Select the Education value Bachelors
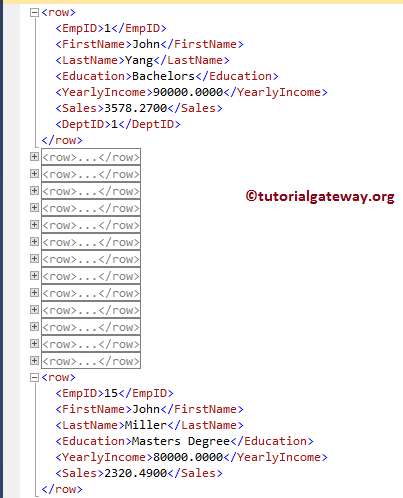 (163, 76)
